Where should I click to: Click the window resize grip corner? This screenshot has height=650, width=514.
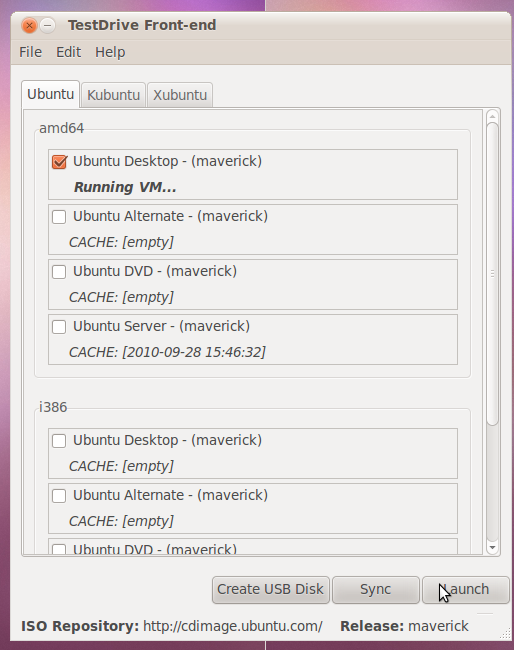tap(505, 634)
